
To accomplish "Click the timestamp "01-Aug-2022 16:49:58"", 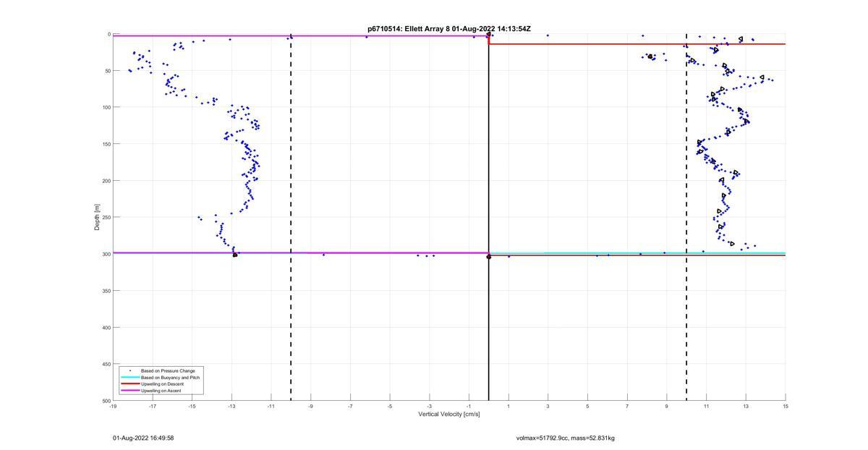I will (x=143, y=438).
